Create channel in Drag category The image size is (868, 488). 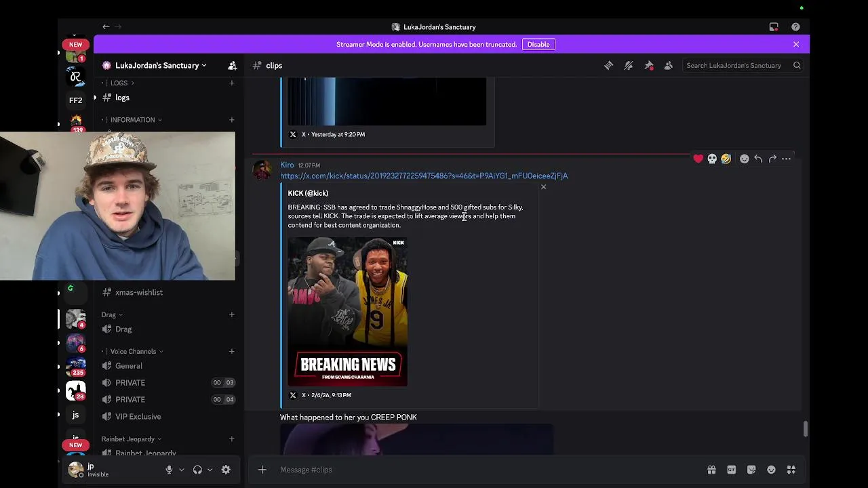231,314
